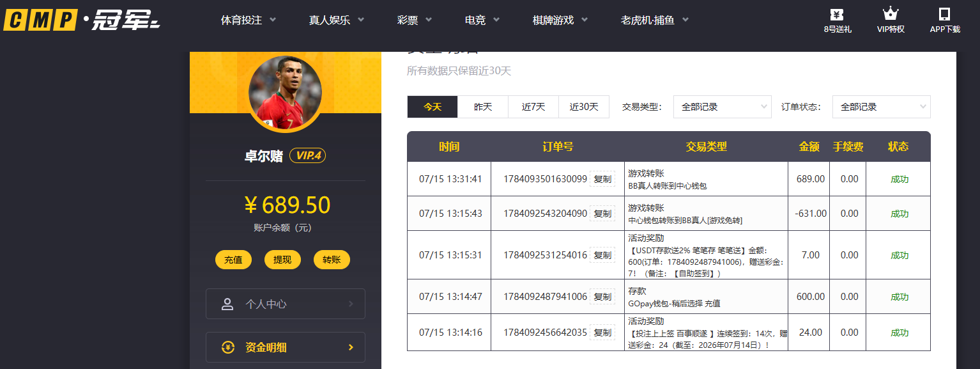Click the 资金明细 chevron arrow
The width and height of the screenshot is (980, 369).
351,347
